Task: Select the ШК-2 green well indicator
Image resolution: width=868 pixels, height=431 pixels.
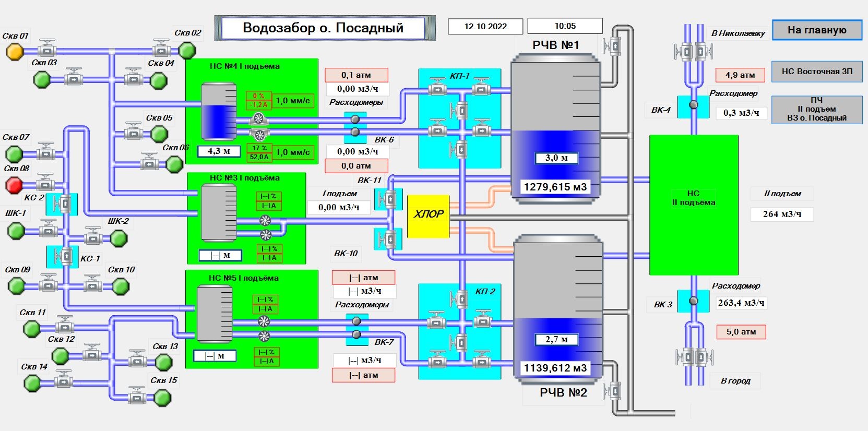Action: (119, 239)
